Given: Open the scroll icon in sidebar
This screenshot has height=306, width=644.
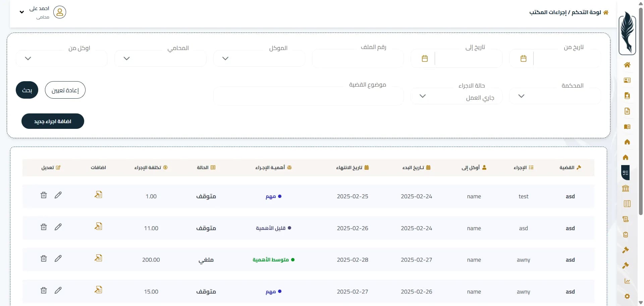Looking at the screenshot, I should coord(626,219).
